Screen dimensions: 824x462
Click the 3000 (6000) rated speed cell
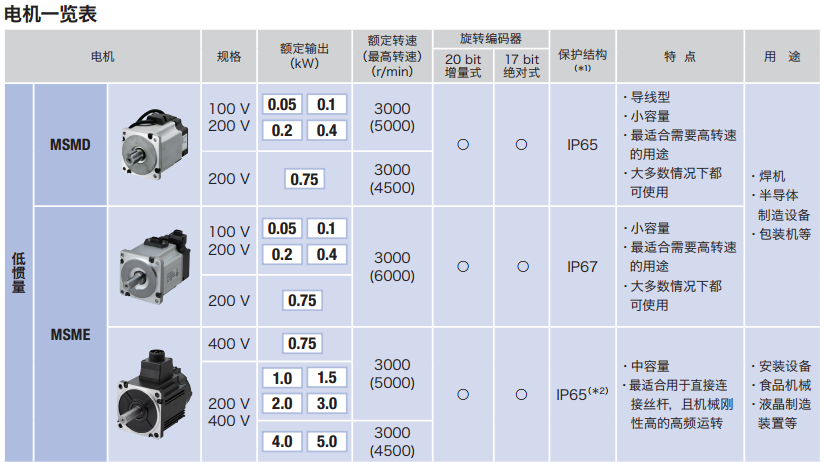(392, 267)
